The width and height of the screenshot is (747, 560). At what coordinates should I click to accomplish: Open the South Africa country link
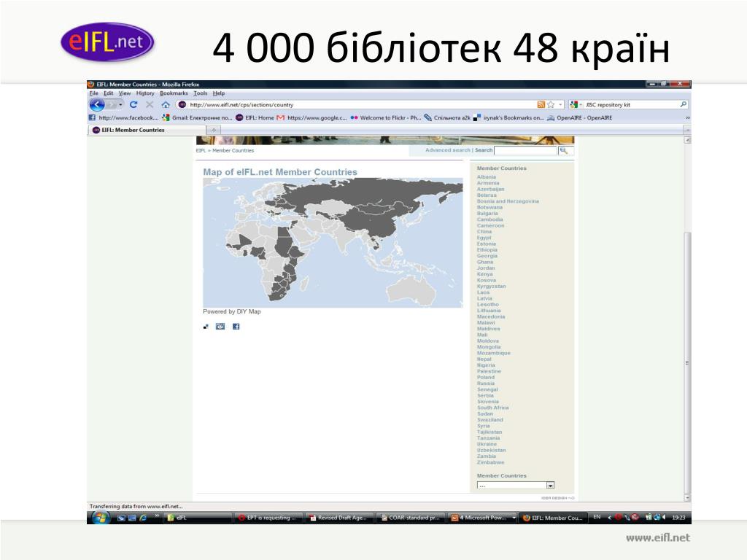coord(492,408)
